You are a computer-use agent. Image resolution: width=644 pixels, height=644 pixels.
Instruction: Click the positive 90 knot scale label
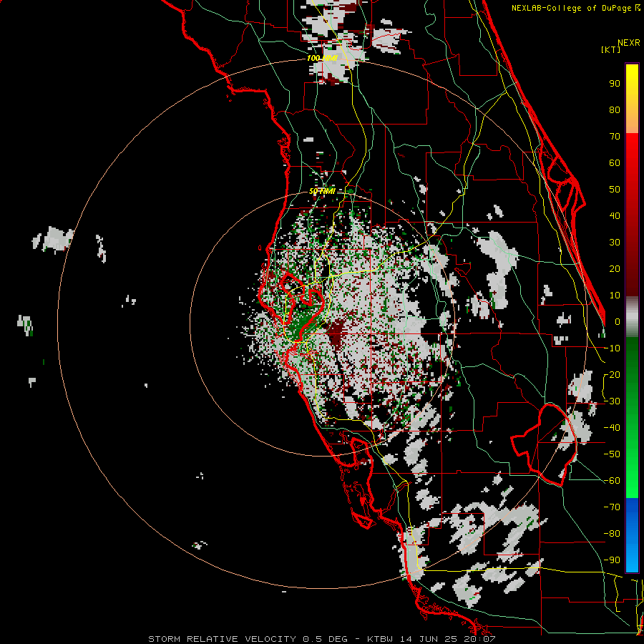click(615, 84)
